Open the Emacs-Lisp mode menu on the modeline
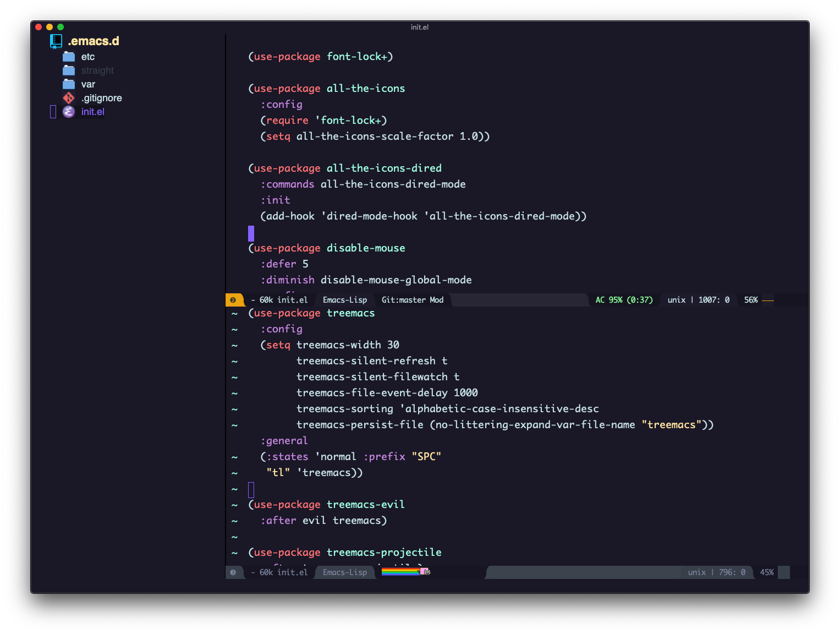Viewport: 840px width, 634px height. coord(344,300)
